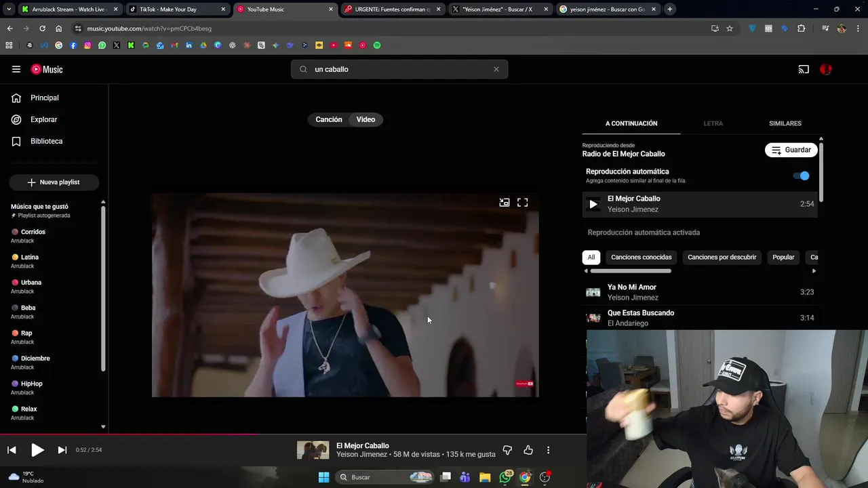Open the account avatar in YouTube Music
This screenshot has width=868, height=488.
click(x=826, y=69)
